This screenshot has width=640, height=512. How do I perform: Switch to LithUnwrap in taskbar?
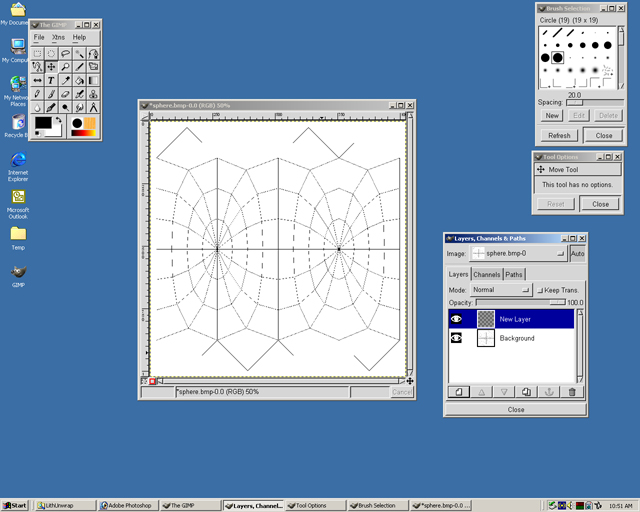64,505
